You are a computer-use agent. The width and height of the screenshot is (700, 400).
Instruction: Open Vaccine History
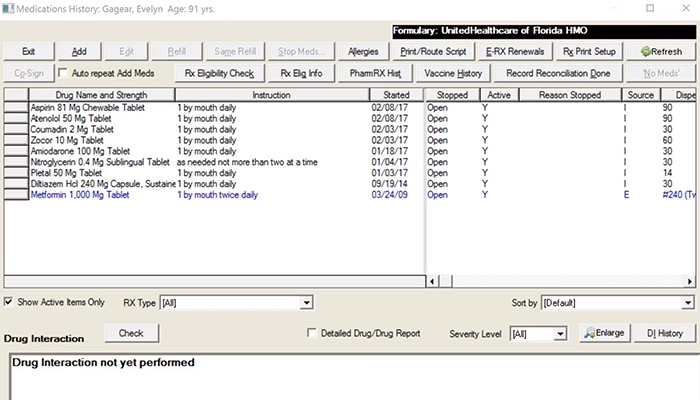coord(453,73)
